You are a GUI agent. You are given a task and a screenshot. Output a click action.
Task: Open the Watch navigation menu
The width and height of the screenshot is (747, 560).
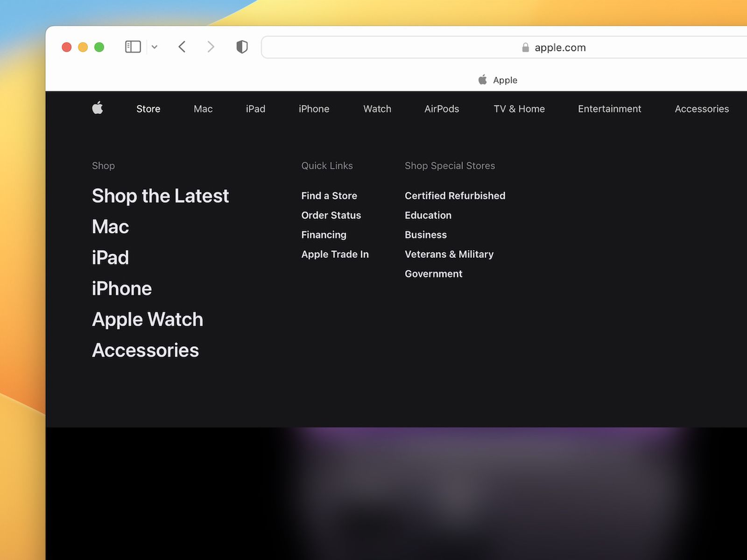(x=377, y=109)
